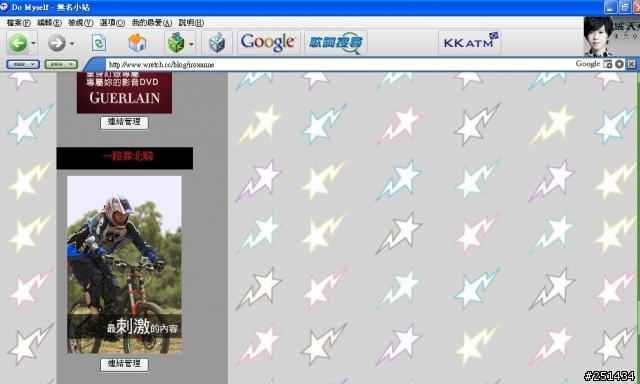The image size is (640, 384).
Task: Open the 檢視(V) menu
Action: coord(80,23)
